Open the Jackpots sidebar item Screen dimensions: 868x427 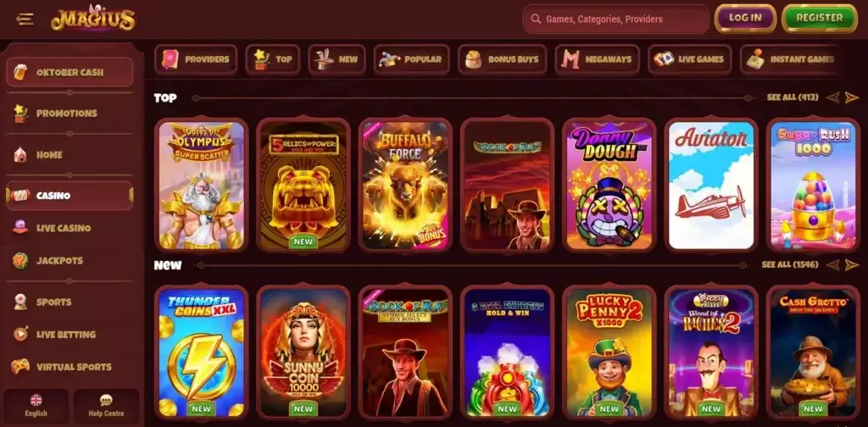70,260
